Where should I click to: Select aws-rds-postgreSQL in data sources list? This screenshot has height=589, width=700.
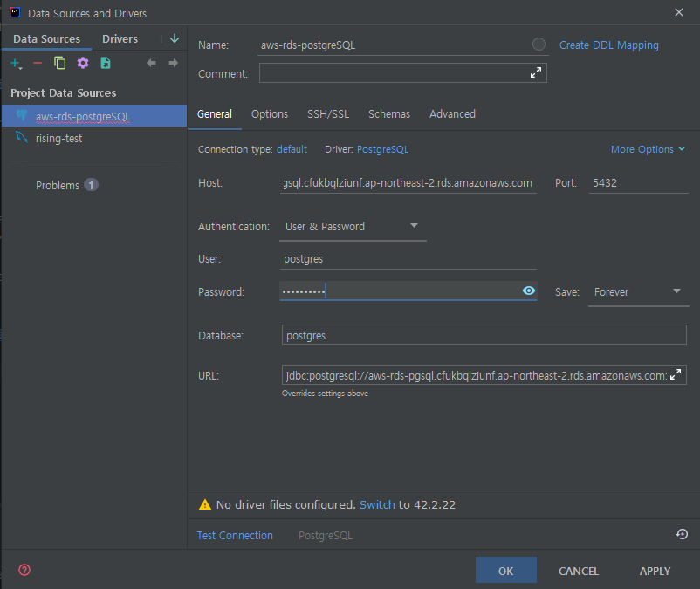[x=94, y=116]
